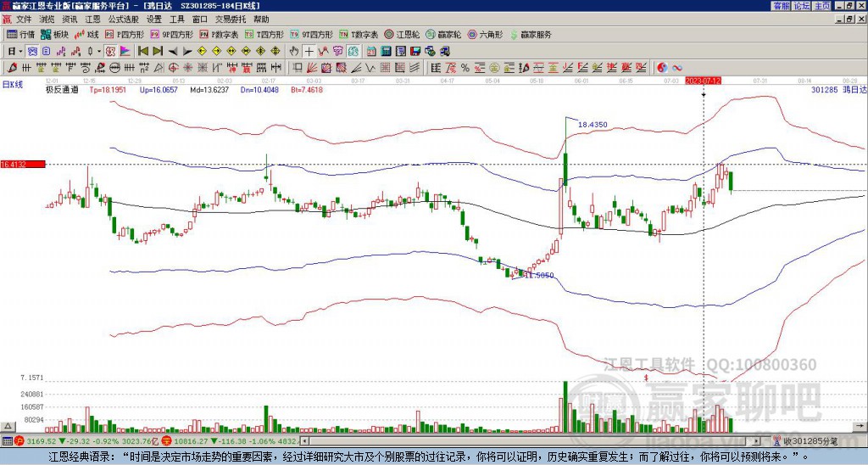
Task: Open the P数字表 tool
Action: coord(219,34)
